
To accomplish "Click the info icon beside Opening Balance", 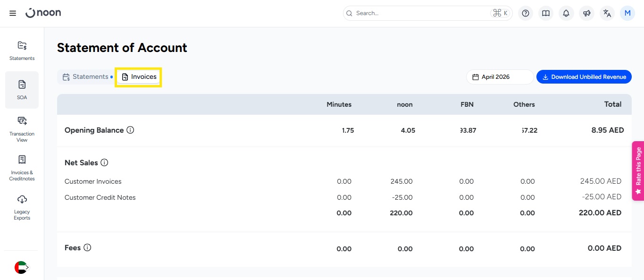I will (130, 130).
